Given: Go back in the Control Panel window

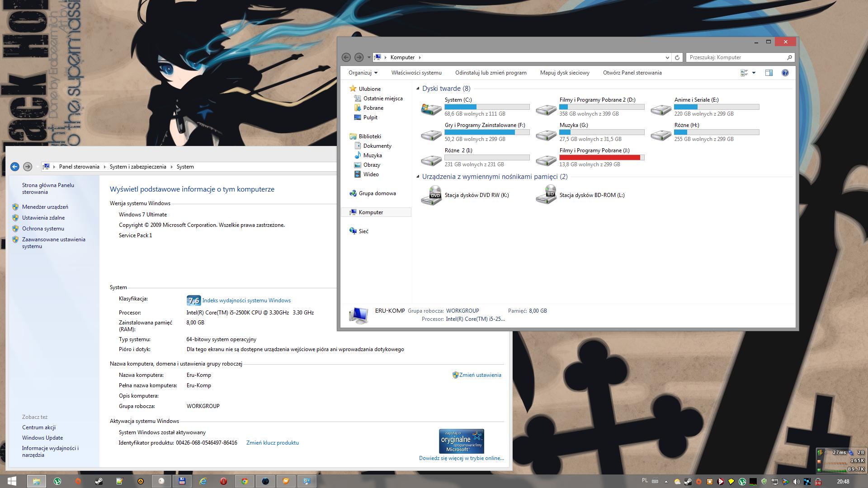Looking at the screenshot, I should pyautogui.click(x=14, y=167).
